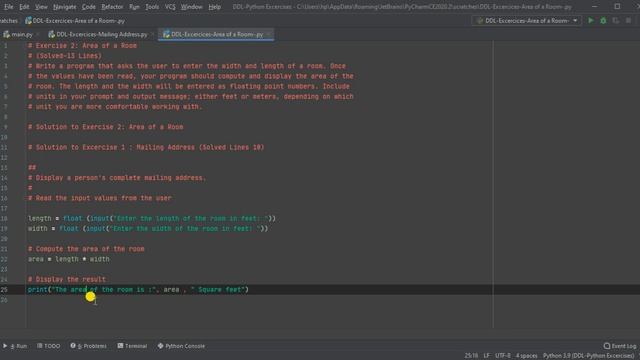The image size is (640, 360).
Task: Close the Area of a Room editor tab
Action: [x=269, y=34]
